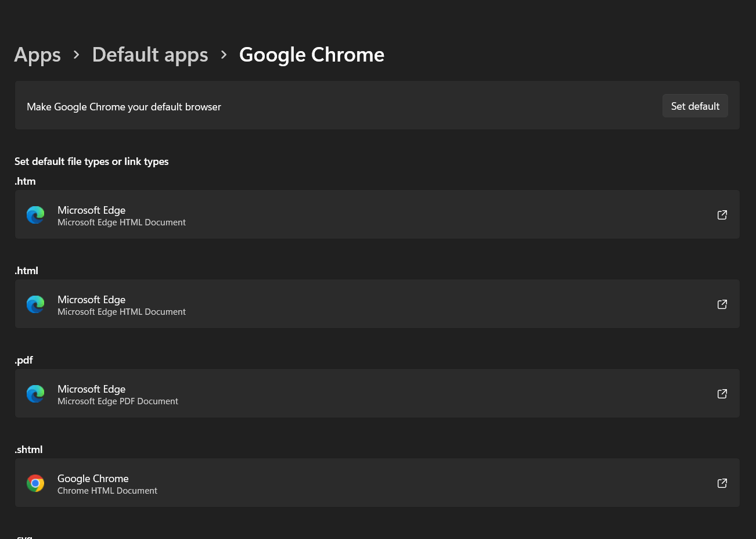Click the Google Chrome icon under .shtml

click(35, 483)
